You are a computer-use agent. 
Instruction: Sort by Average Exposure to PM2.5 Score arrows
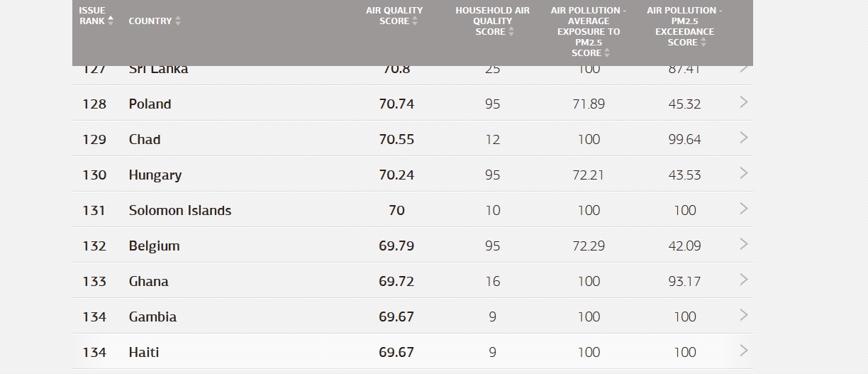[x=607, y=53]
